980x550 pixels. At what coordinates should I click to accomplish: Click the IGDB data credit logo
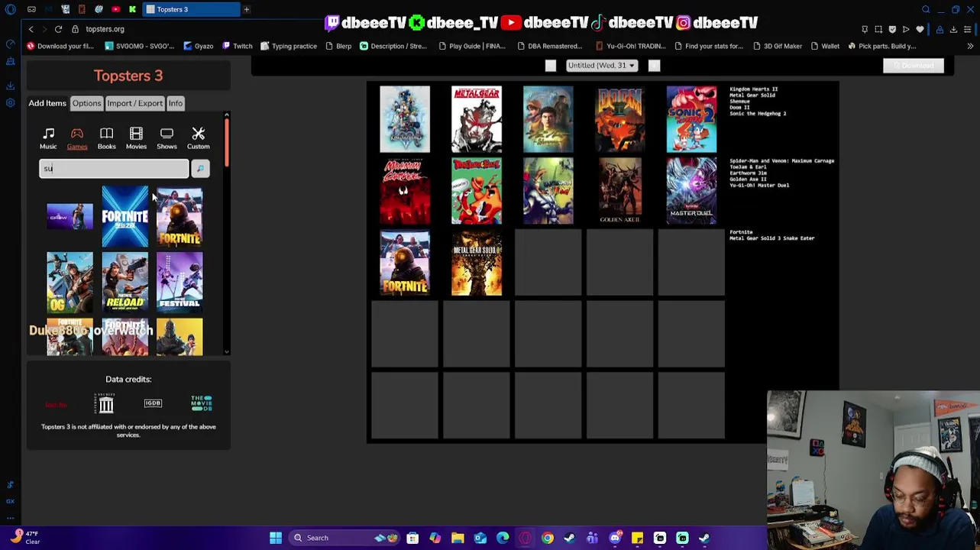(x=153, y=403)
